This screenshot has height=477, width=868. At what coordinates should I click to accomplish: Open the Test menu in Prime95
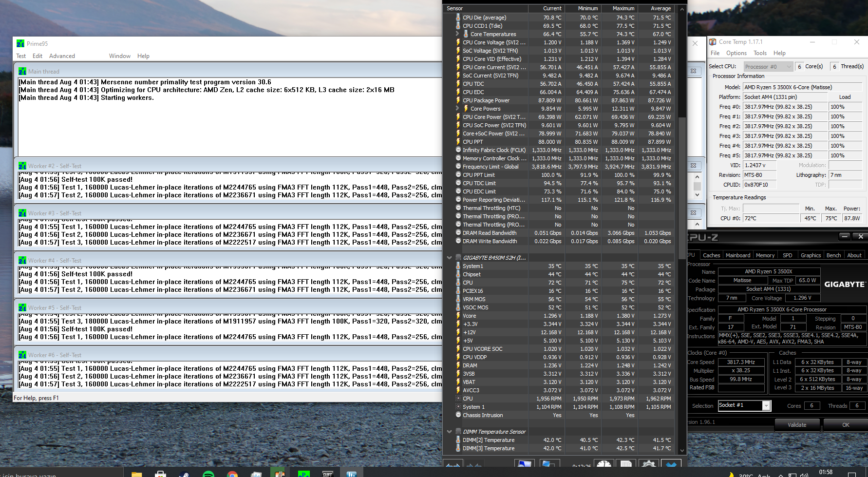(21, 56)
